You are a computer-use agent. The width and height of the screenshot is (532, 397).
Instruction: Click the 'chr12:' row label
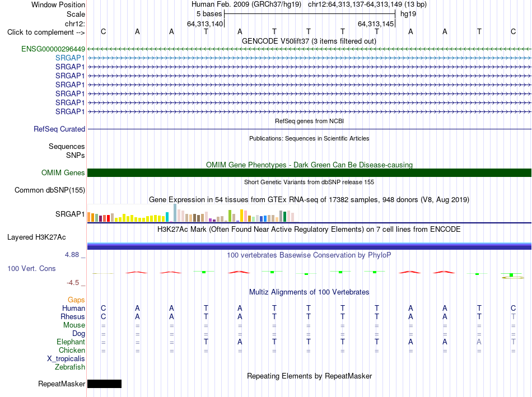pyautogui.click(x=75, y=24)
